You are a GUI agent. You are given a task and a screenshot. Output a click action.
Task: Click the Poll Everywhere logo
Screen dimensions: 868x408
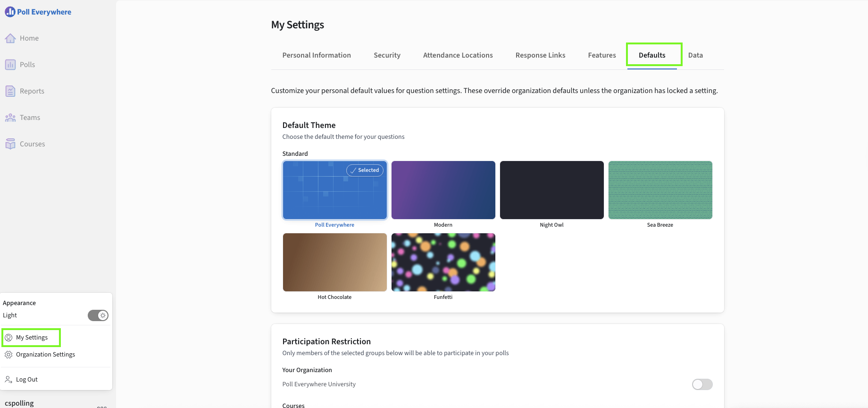(38, 12)
